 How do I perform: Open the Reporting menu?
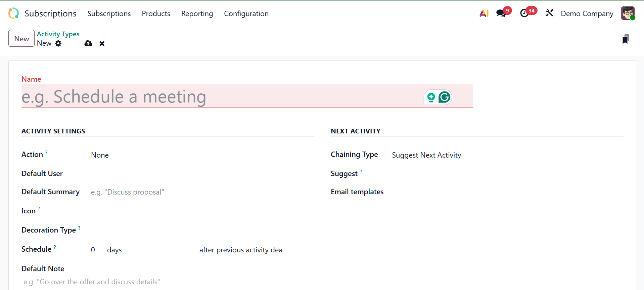[197, 14]
